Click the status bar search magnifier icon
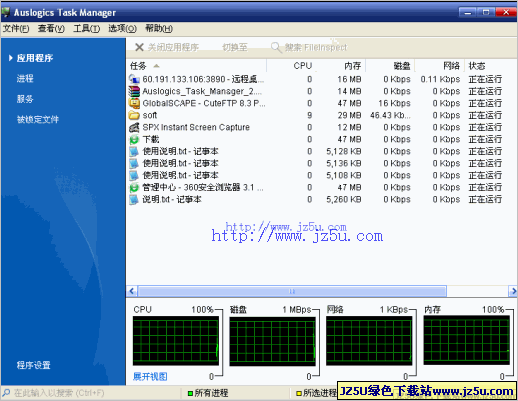This screenshot has height=401, width=518. point(6,393)
